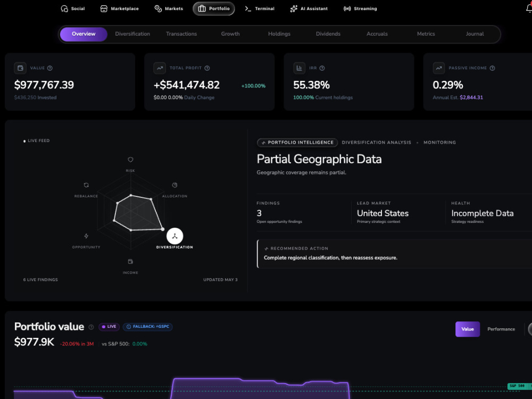
Task: Open the Holdings tab
Action: (x=279, y=34)
